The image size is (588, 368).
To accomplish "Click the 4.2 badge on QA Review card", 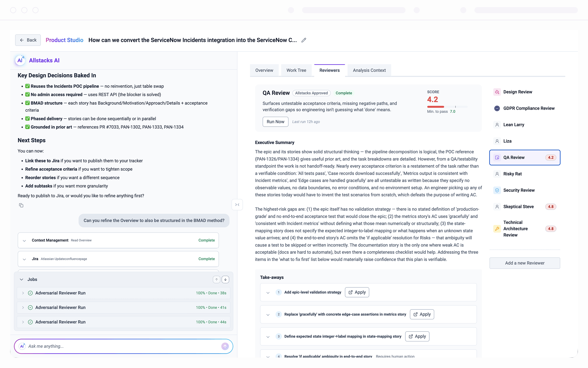I will pyautogui.click(x=550, y=158).
